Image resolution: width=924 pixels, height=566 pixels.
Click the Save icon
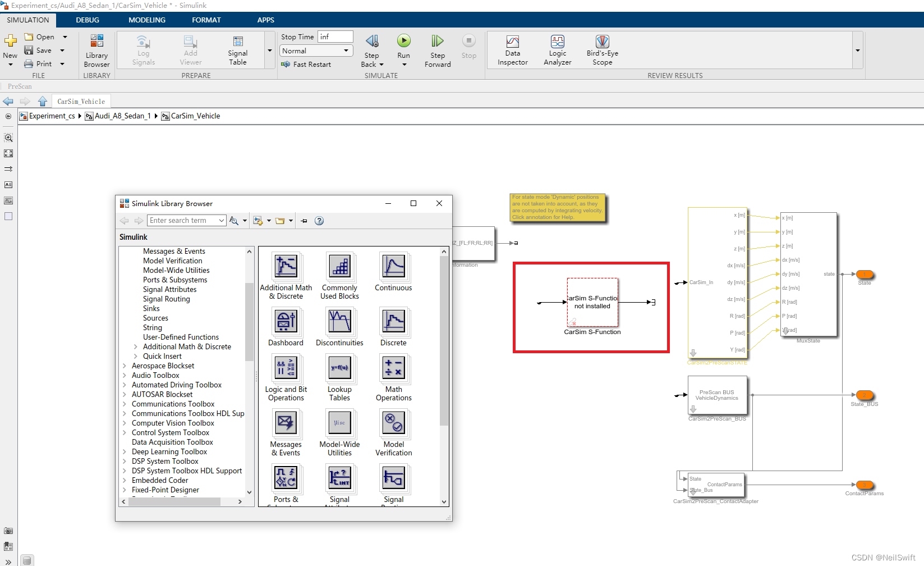tap(29, 51)
